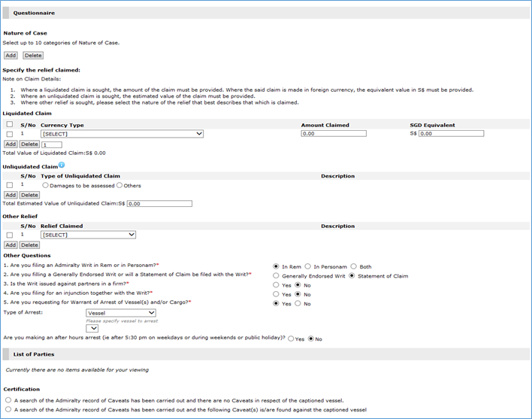The image size is (532, 419).
Task: Expand the Relief Claimed select dropdown
Action: point(88,235)
